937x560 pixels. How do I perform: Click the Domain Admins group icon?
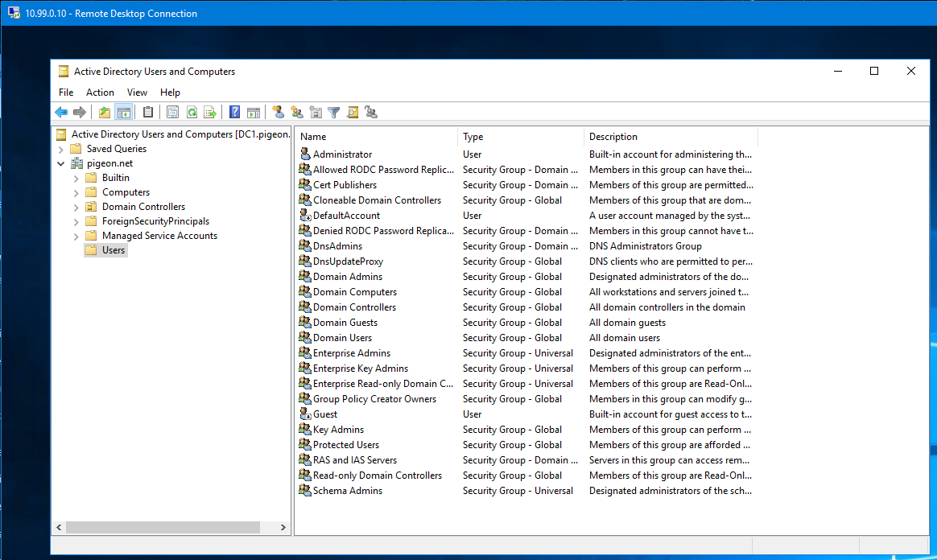pyautogui.click(x=305, y=277)
